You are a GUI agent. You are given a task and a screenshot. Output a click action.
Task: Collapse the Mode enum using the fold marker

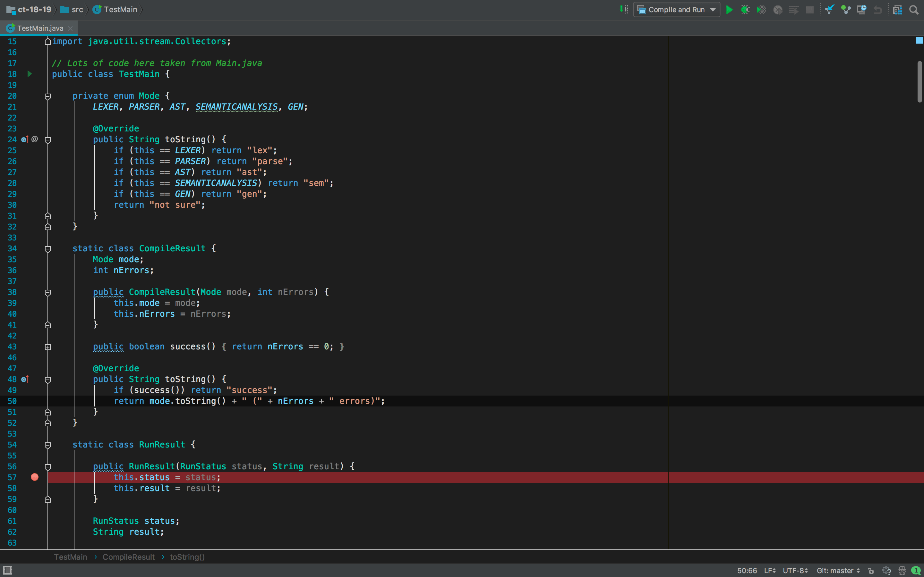coord(48,97)
